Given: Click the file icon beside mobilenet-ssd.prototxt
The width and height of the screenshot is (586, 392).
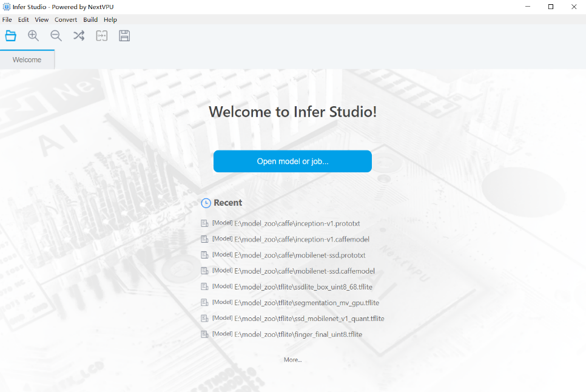Looking at the screenshot, I should coord(204,255).
